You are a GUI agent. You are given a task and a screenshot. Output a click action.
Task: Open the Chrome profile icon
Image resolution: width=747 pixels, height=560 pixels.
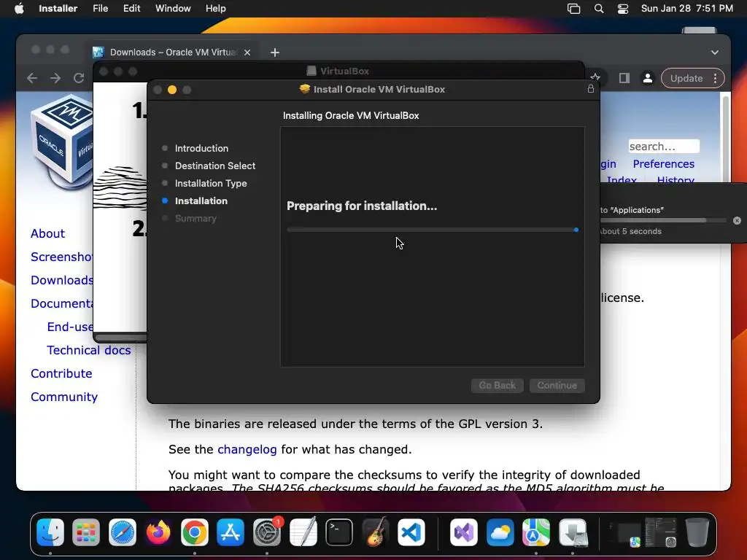click(x=648, y=78)
